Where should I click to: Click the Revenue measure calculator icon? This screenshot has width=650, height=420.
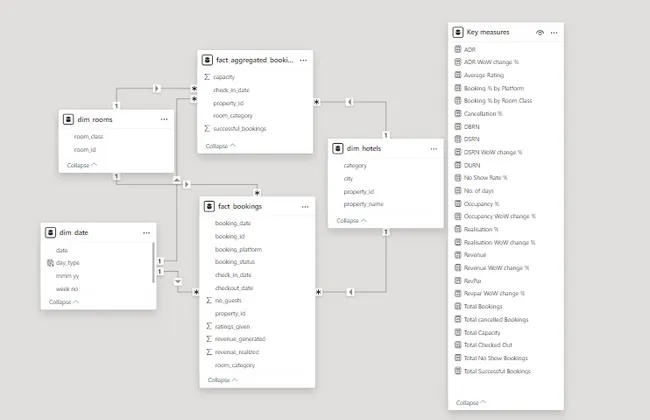[x=458, y=255]
